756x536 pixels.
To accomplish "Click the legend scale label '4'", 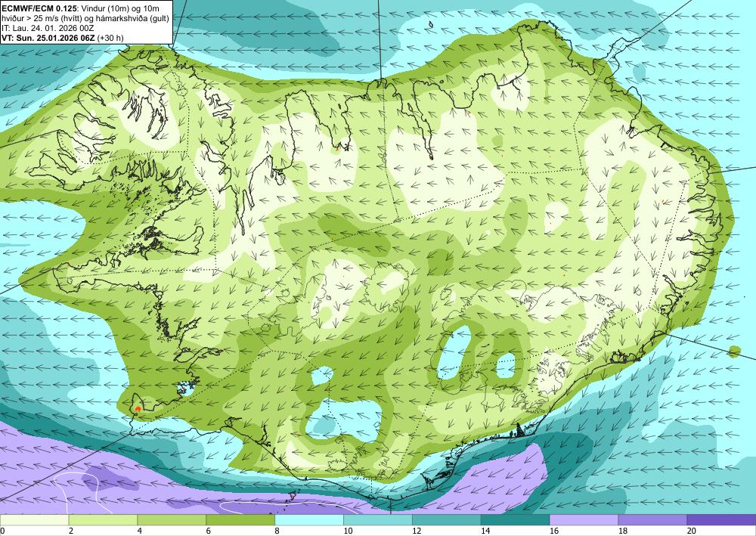I will [x=139, y=531].
